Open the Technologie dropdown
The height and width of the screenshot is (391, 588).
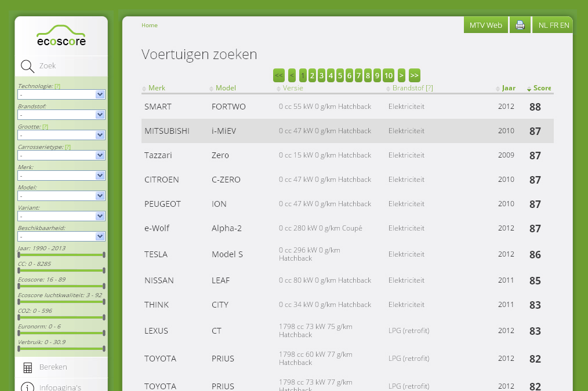(x=61, y=94)
